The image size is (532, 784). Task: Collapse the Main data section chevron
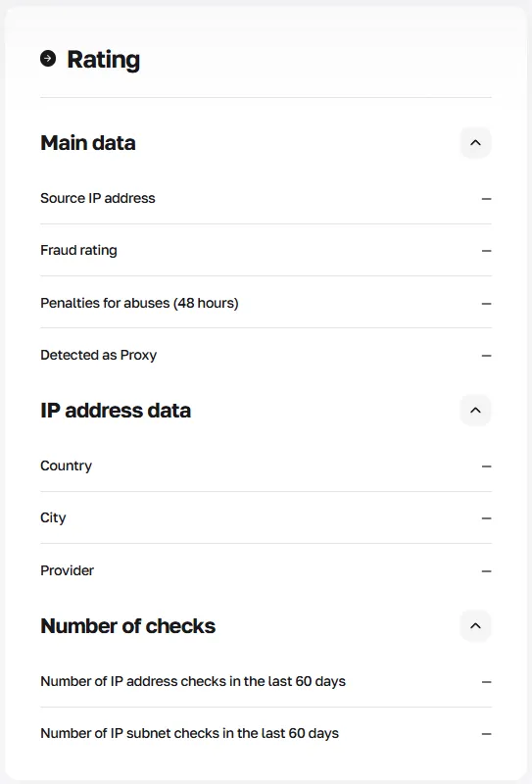475,143
